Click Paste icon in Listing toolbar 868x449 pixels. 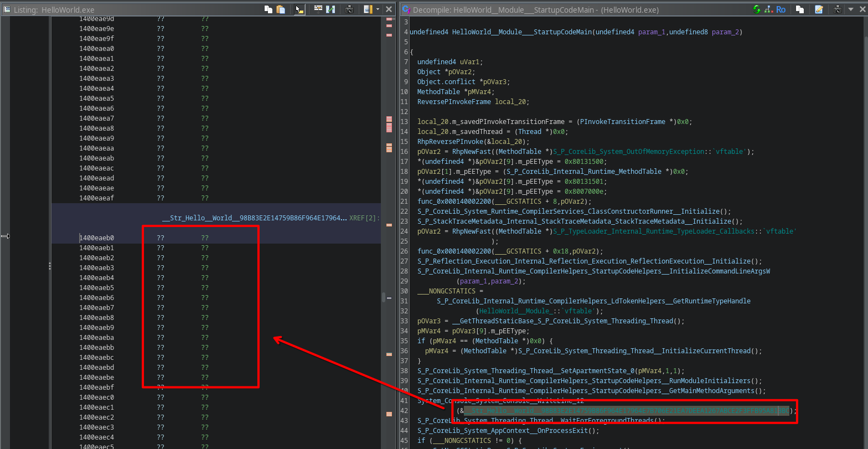click(281, 9)
